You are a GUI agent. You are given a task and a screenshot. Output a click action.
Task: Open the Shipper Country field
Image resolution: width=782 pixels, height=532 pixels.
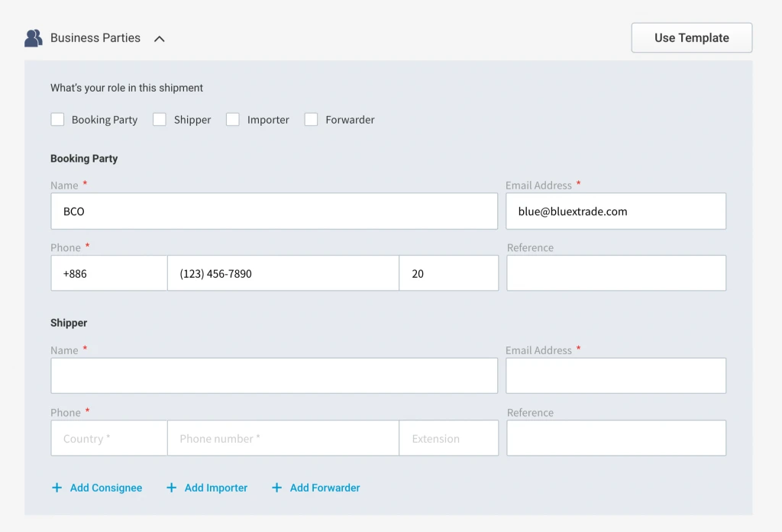(109, 438)
